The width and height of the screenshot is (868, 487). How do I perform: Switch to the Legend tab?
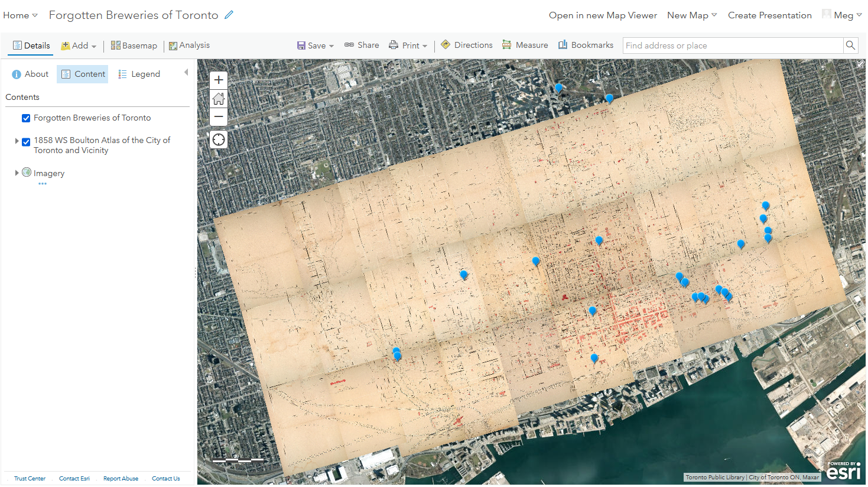point(139,74)
